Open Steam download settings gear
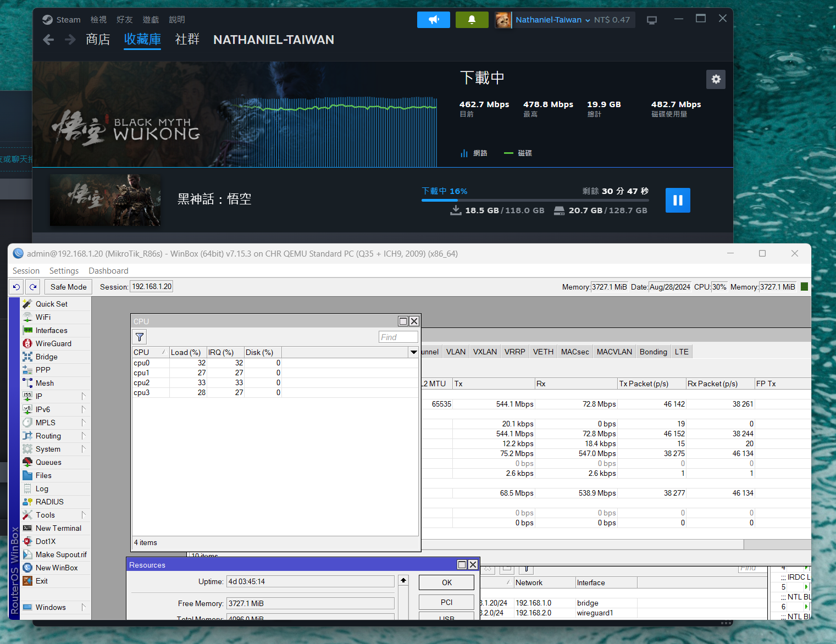Viewport: 836px width, 644px height. click(716, 79)
